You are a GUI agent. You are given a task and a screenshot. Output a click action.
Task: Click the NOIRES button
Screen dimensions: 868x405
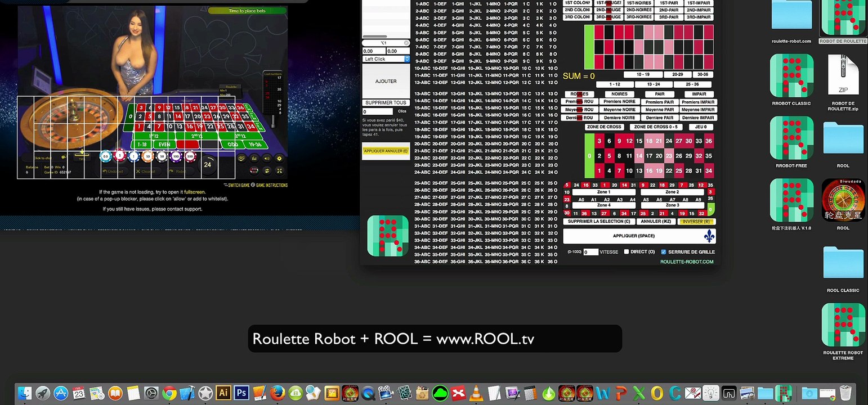(x=619, y=94)
